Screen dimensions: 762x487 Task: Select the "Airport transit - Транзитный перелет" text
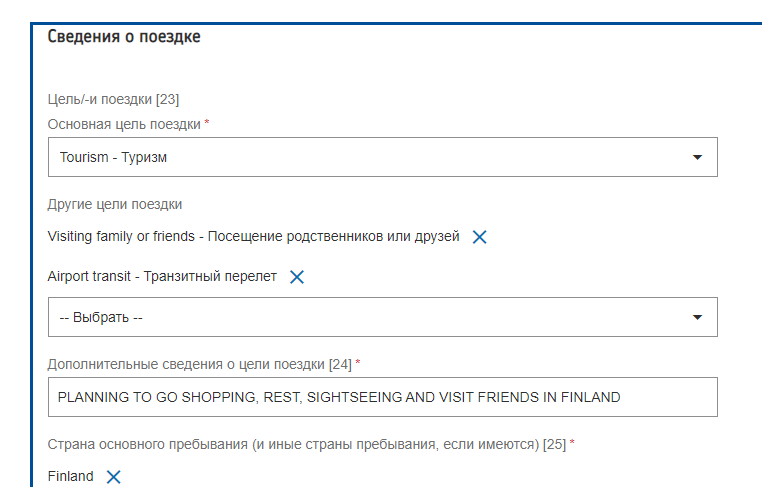[162, 276]
